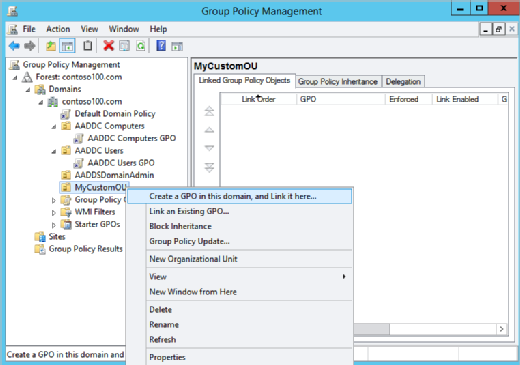This screenshot has height=365, width=520.
Task: Click the AADDC Computers GPO link icon
Action: coord(78,138)
